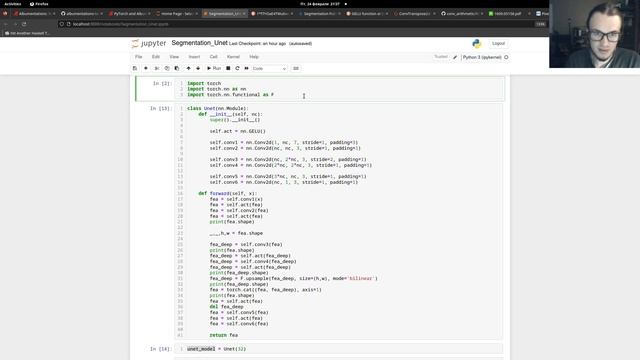Restart kernel and rerun all with the fast-forward icon
640x360 pixels.
point(247,68)
